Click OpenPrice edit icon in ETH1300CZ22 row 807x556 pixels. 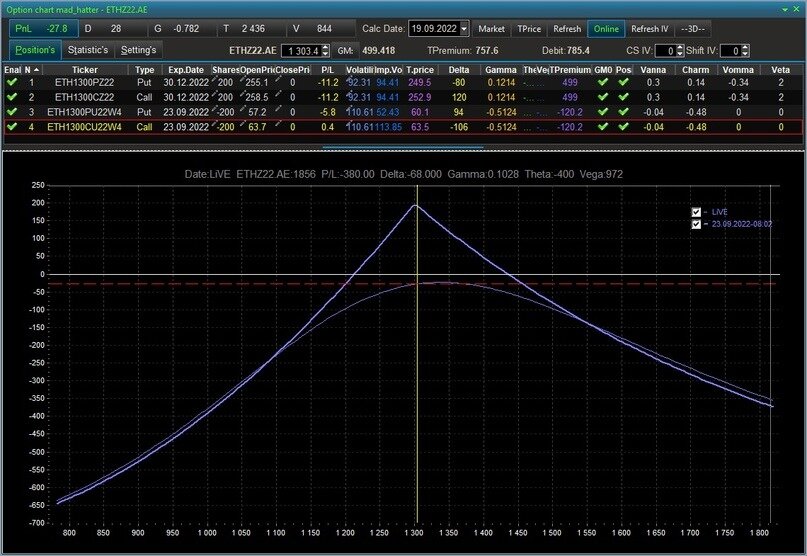[243, 94]
